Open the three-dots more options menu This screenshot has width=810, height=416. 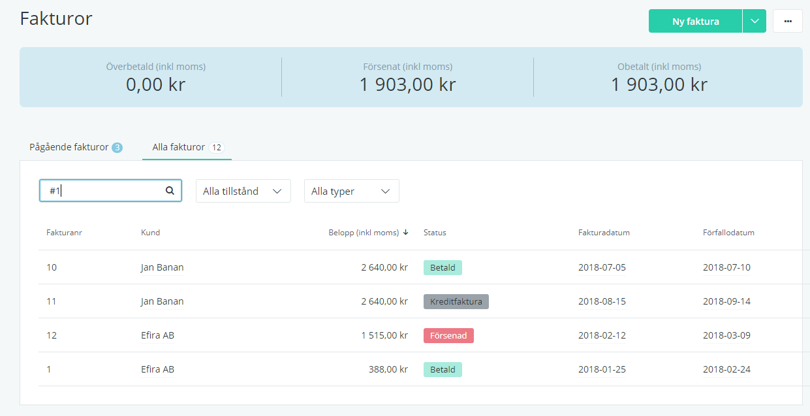point(787,21)
